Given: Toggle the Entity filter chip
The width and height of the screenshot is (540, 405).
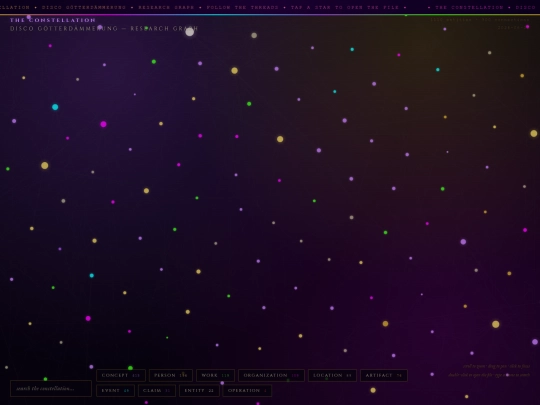Looking at the screenshot, I should point(199,391).
